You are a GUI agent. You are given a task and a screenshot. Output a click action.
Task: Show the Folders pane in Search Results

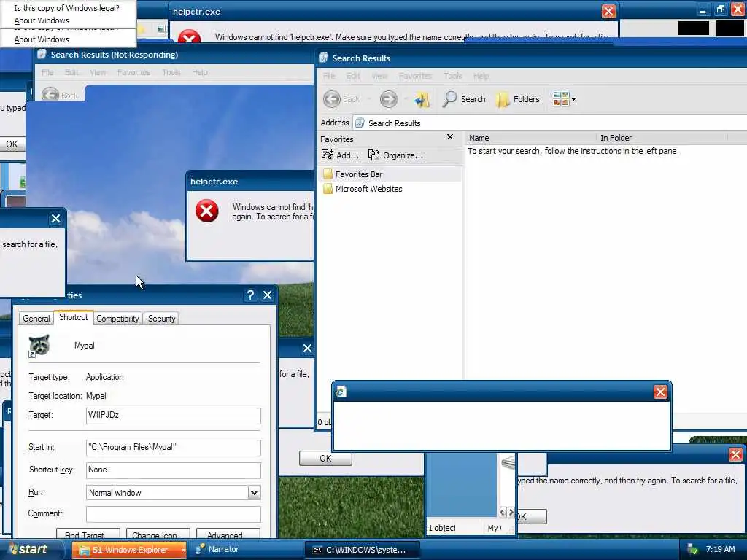pos(518,99)
